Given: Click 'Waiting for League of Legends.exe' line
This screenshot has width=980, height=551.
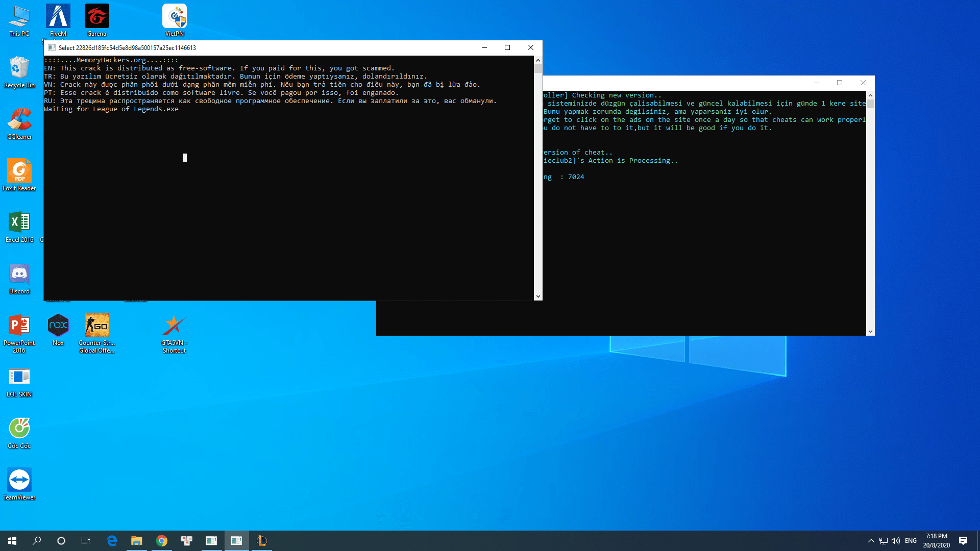Looking at the screenshot, I should 111,109.
